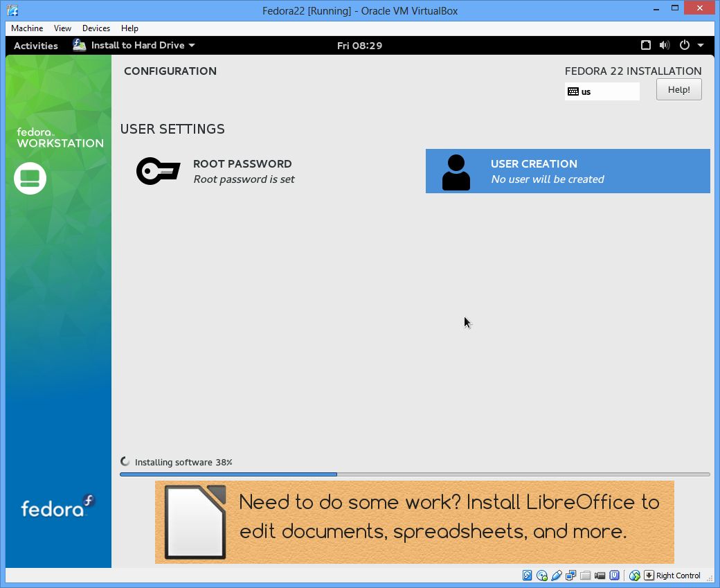Screen dimensions: 720x588
Task: Click the power icon in GNOME top bar
Action: [x=684, y=45]
